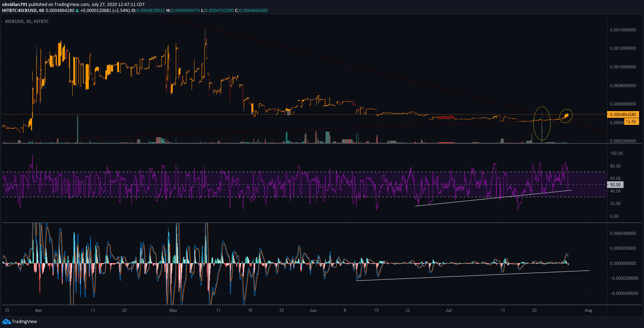Click the green up-arrow change indicator

(x=77, y=11)
